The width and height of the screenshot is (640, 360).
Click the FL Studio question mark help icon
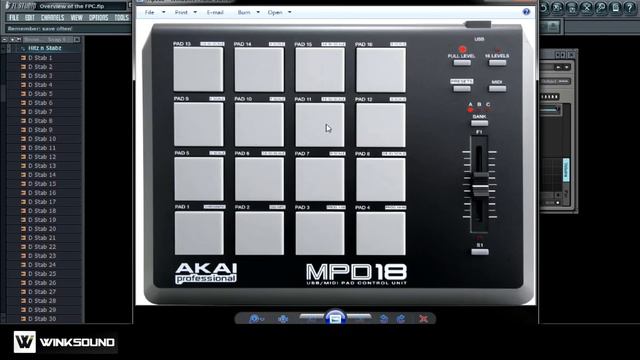click(630, 8)
